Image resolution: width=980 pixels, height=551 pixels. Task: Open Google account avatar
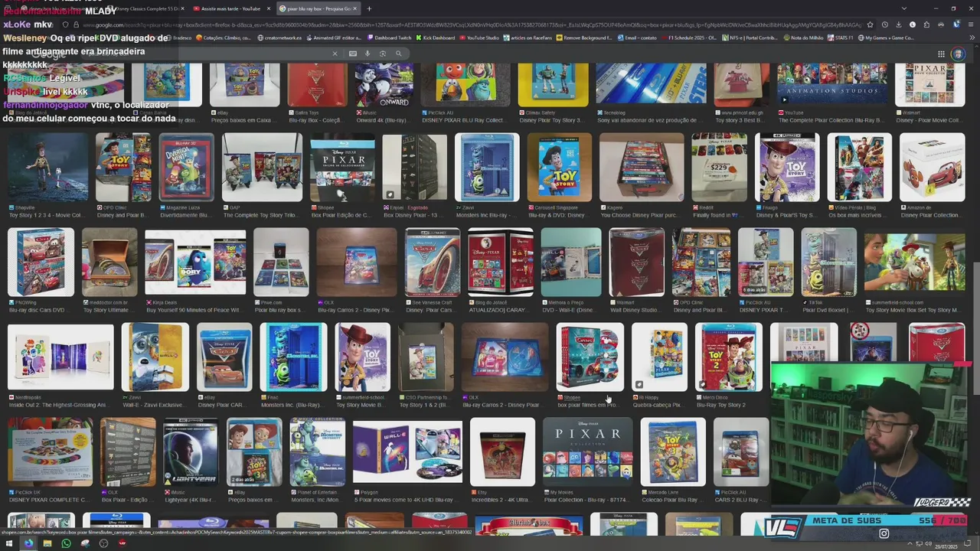tap(958, 54)
